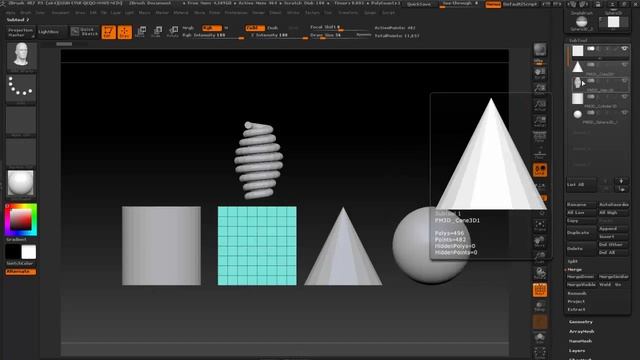Adjust the Z Intensity slider
The height and width of the screenshot is (360, 640).
pos(278,36)
